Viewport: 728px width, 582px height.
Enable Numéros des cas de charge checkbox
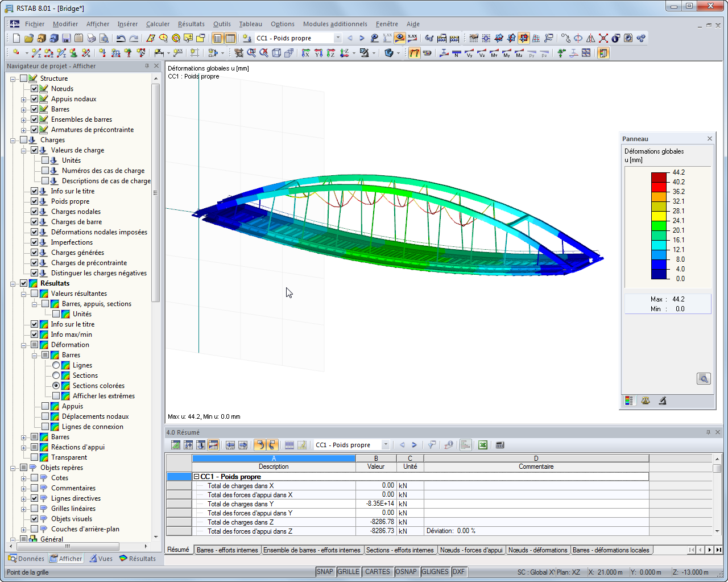(45, 171)
